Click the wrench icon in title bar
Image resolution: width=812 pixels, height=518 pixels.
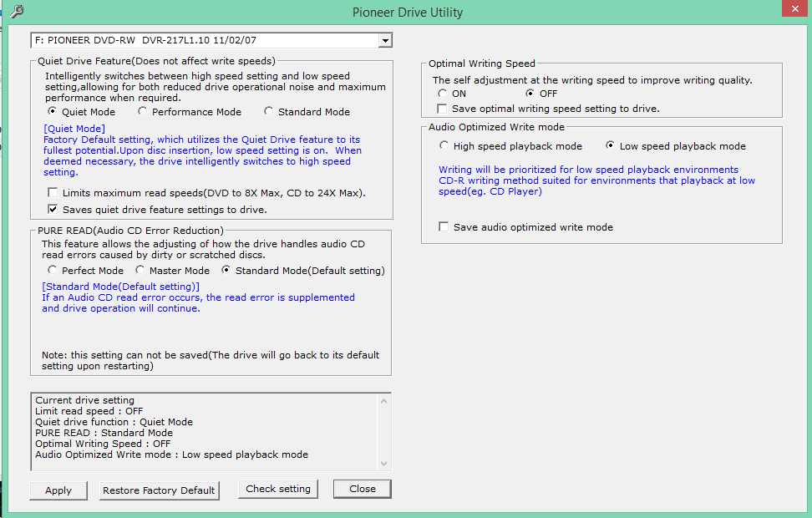pyautogui.click(x=17, y=12)
